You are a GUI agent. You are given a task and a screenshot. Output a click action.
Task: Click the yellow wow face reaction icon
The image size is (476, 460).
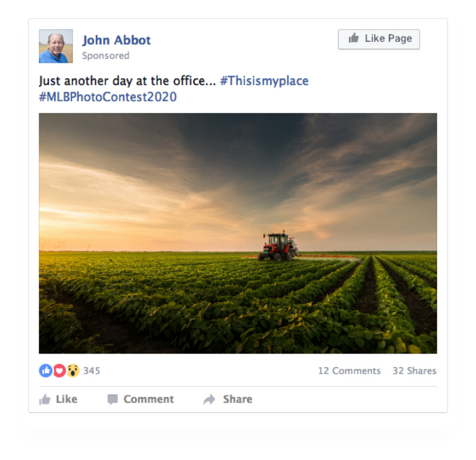pos(73,370)
